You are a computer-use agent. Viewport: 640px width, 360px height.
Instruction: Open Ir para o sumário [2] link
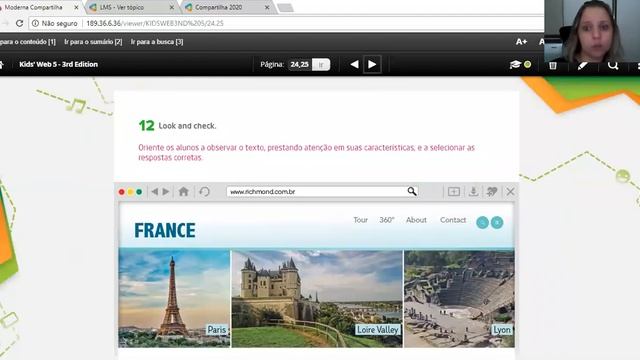[x=93, y=42]
